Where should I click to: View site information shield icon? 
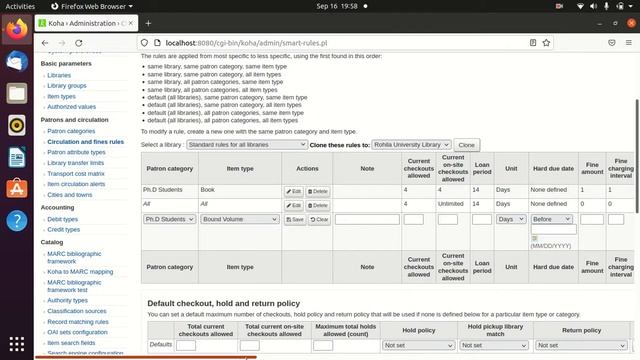pos(144,43)
